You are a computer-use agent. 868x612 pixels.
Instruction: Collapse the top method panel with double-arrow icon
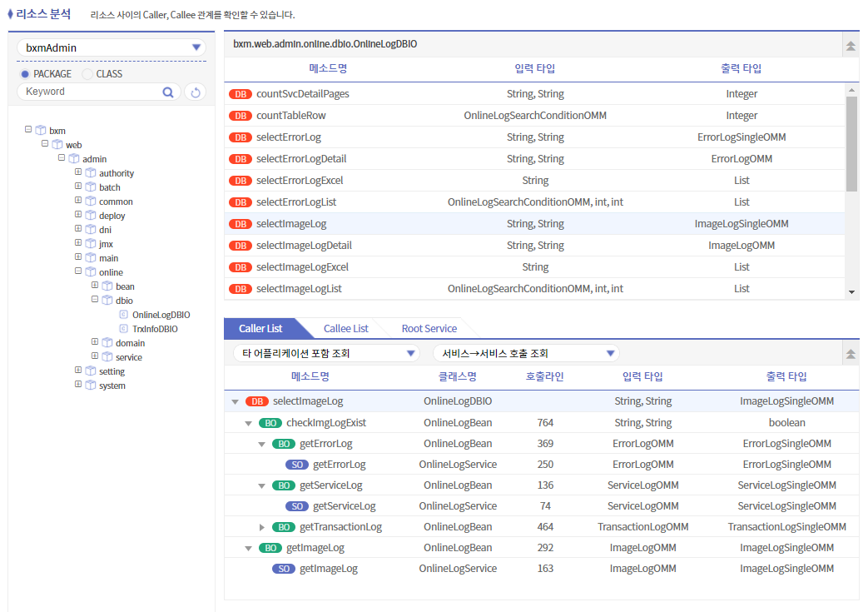[851, 46]
